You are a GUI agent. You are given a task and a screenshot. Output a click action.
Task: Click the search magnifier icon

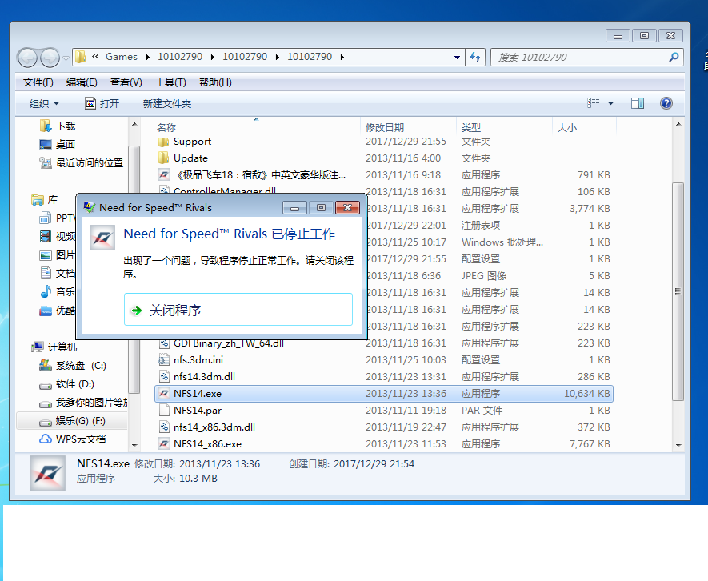(x=674, y=57)
